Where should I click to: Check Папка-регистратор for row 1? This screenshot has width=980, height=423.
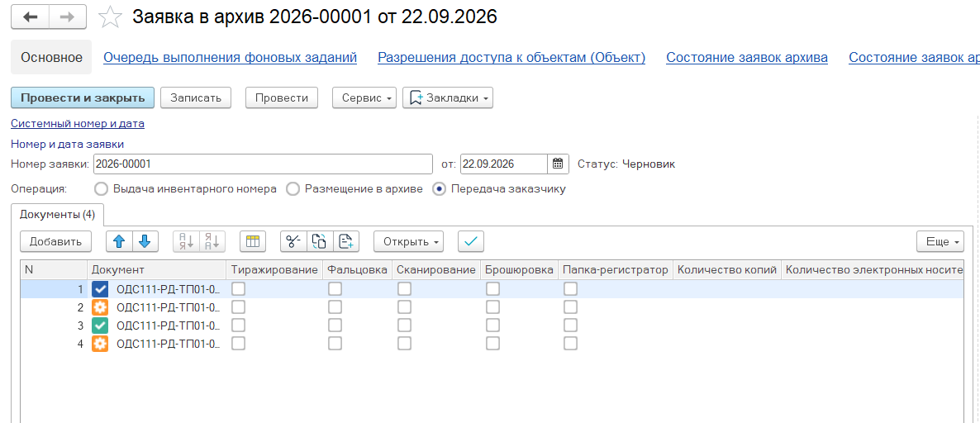[570, 288]
